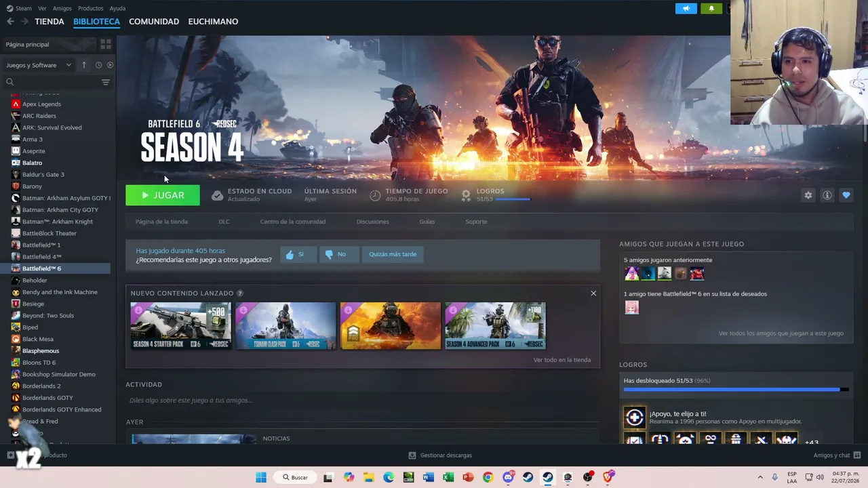Screen dimensions: 868x488
Task: Open Windows Start menu
Action: coord(261,477)
